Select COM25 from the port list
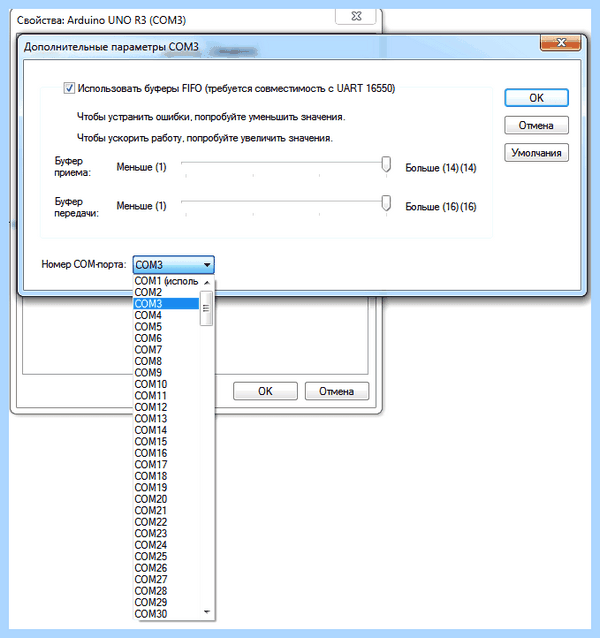Screen dimensions: 600x638 166,556
